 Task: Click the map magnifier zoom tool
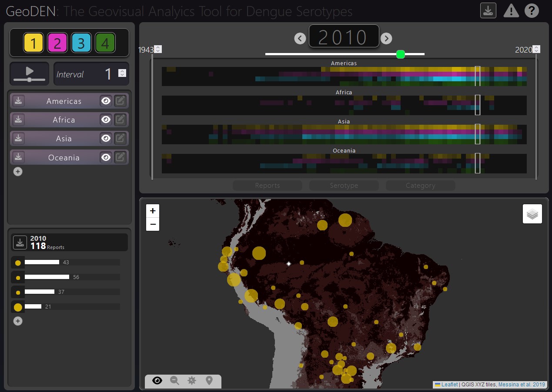click(x=175, y=381)
